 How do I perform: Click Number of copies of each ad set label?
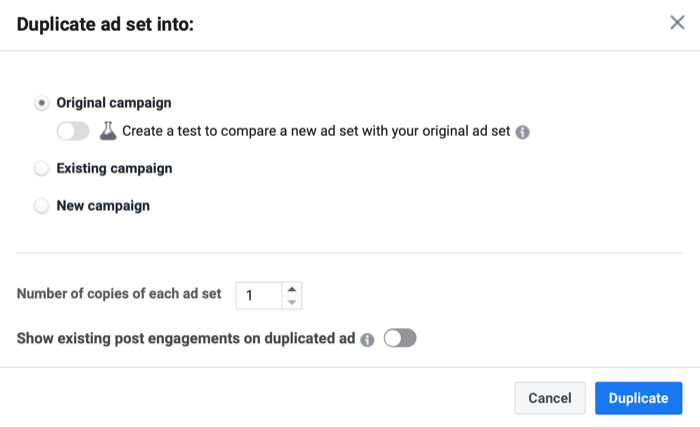click(119, 294)
